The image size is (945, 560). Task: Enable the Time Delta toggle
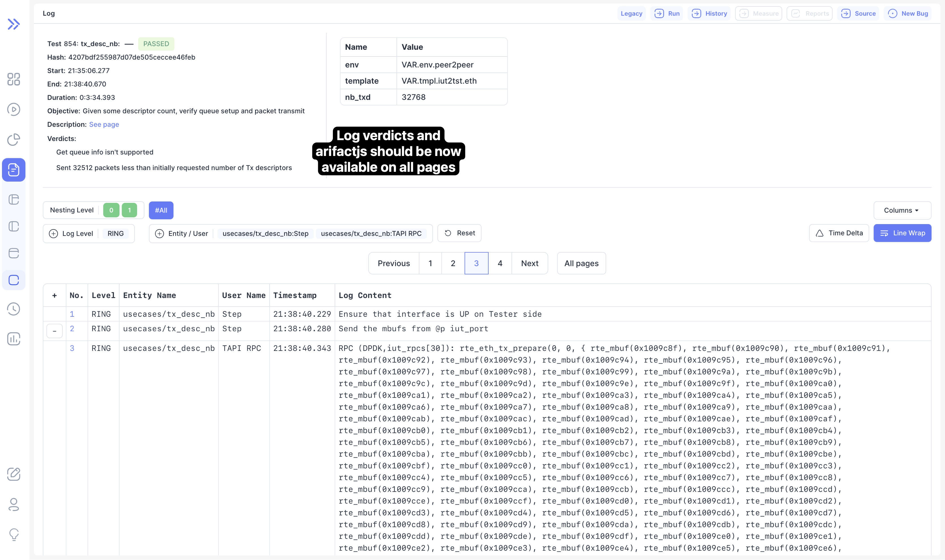click(838, 233)
